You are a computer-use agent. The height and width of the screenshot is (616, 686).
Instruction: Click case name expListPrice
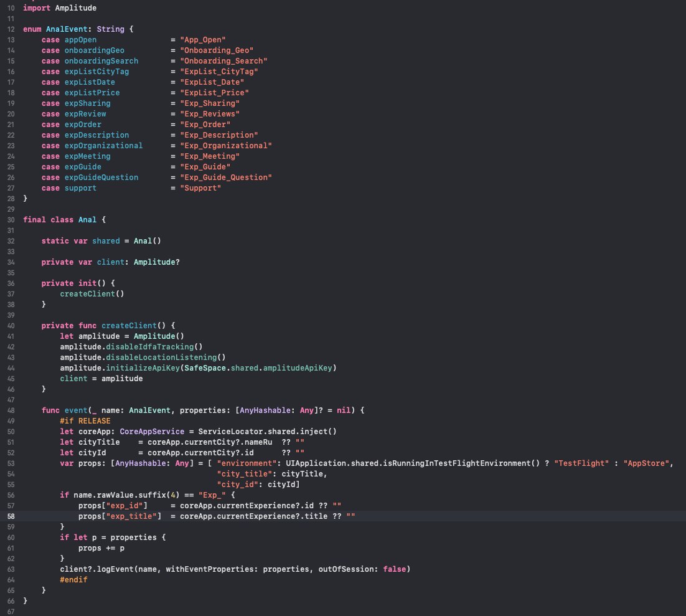point(92,93)
